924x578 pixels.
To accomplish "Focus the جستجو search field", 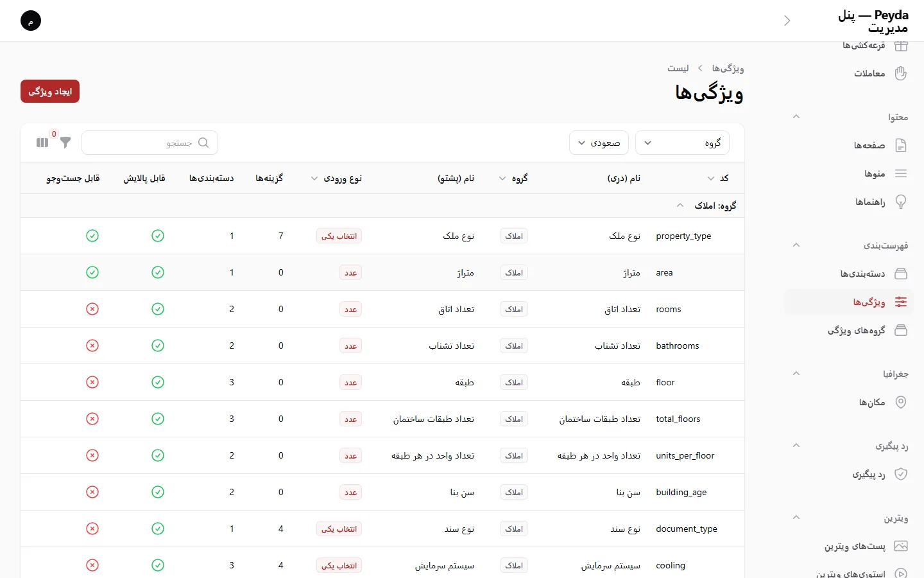I will coord(150,143).
